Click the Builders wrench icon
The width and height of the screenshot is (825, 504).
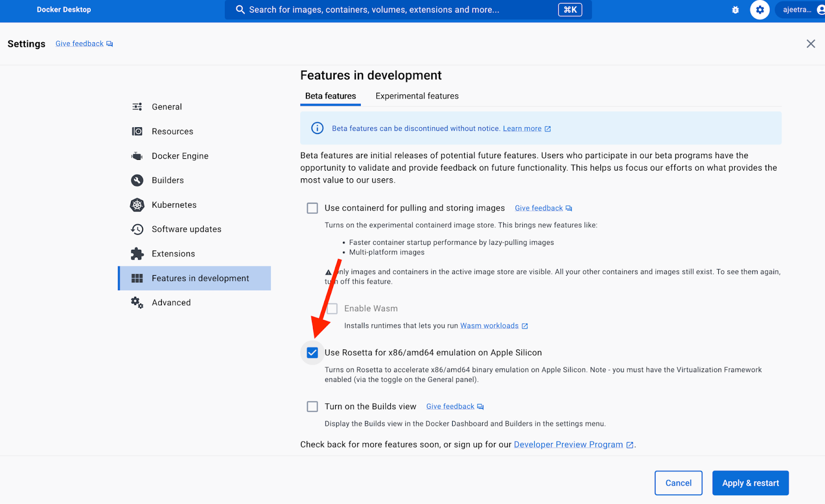coord(137,180)
